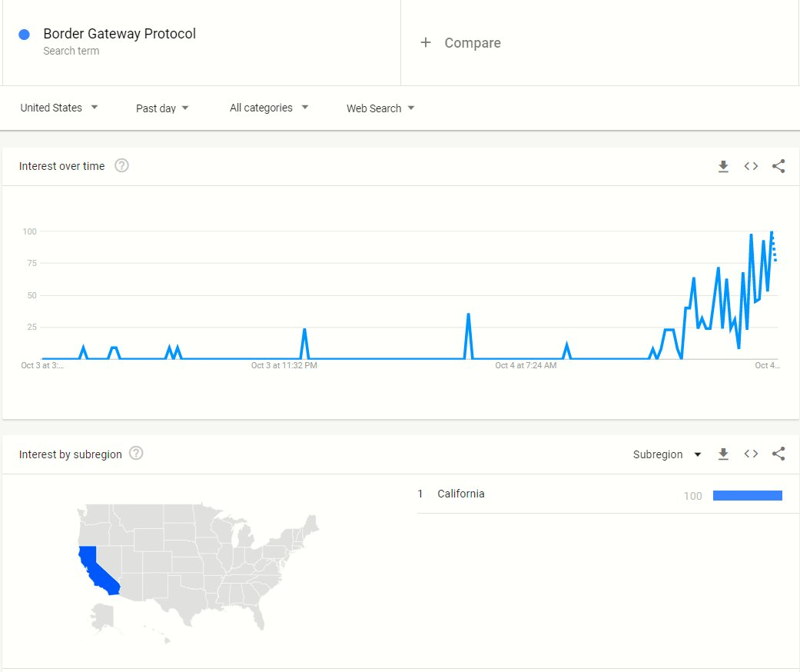
Task: Open the Web Search type dropdown
Action: point(380,108)
